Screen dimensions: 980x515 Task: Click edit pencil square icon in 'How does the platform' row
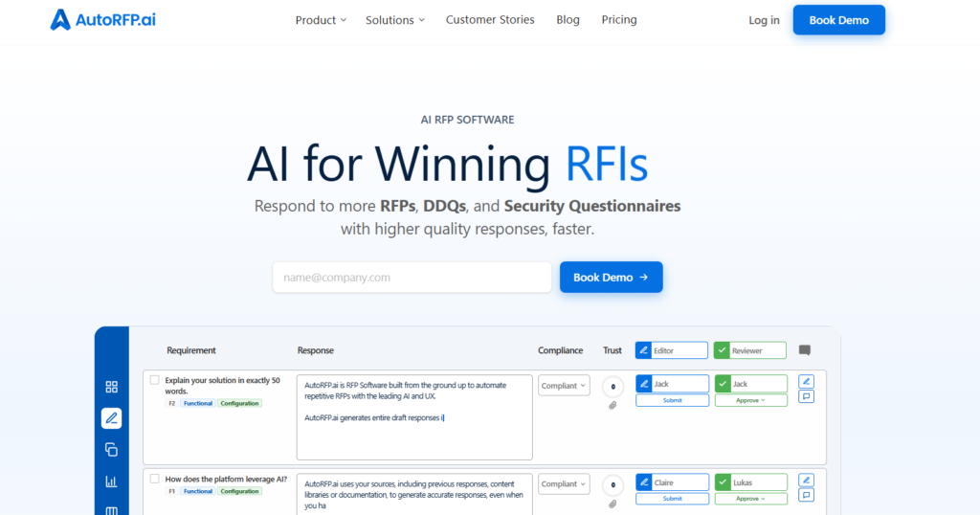pyautogui.click(x=806, y=480)
